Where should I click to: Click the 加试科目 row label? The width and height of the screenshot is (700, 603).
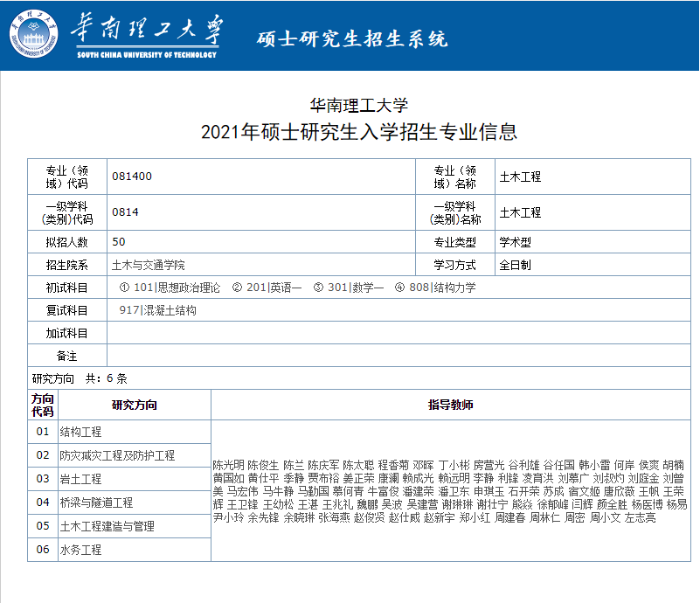[67, 333]
